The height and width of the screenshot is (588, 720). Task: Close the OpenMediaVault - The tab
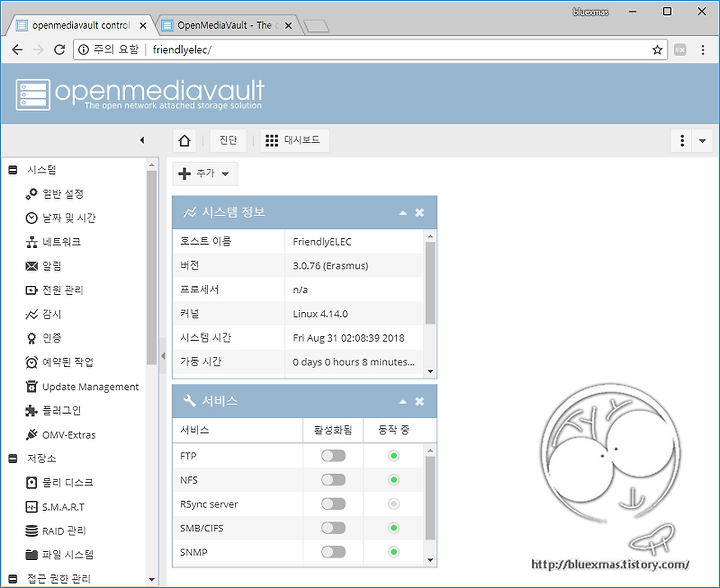click(288, 26)
